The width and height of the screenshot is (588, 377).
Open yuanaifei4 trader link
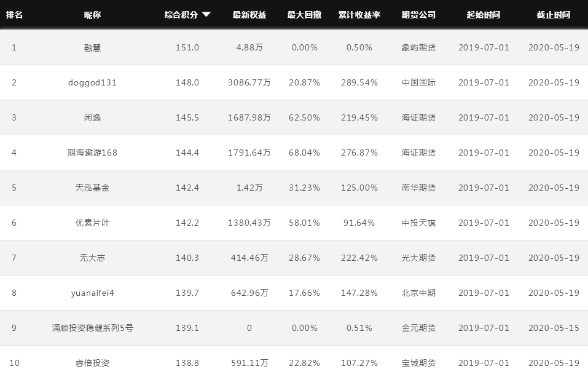coord(93,293)
